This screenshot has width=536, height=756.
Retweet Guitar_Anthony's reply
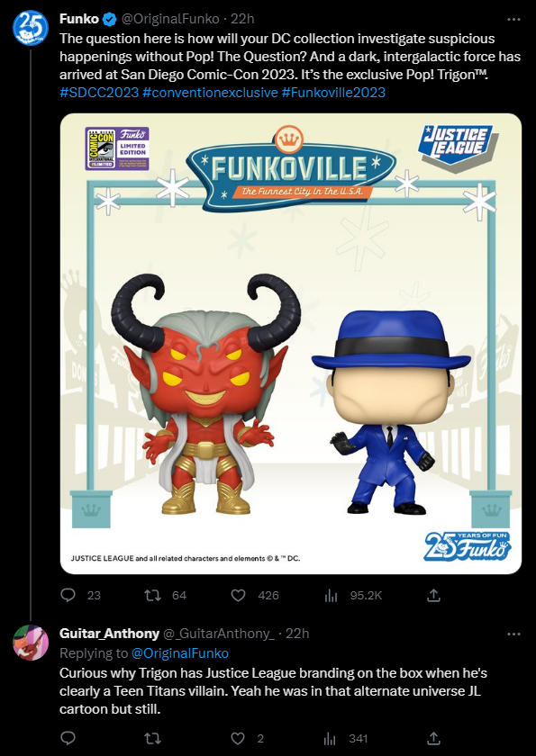click(x=153, y=738)
